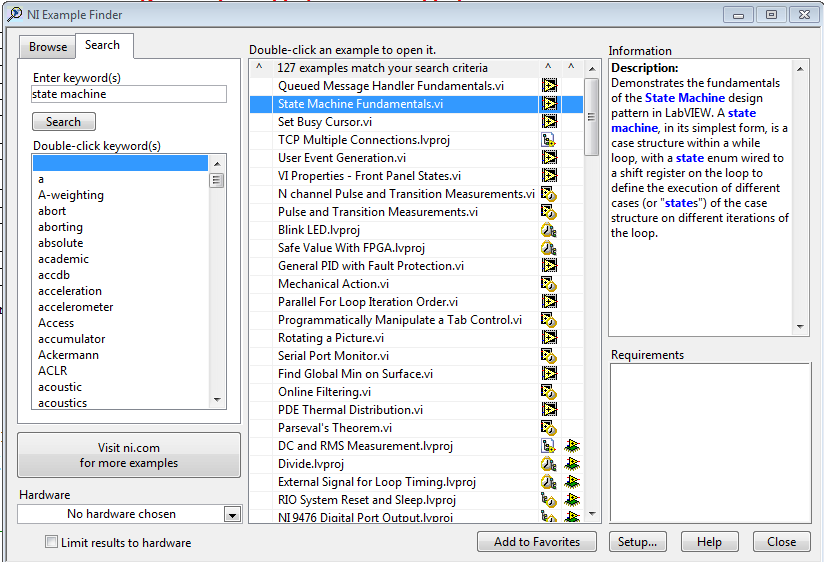This screenshot has width=824, height=562.
Task: Click hardware icon in External Signal for Loop Timing.lvproj row
Action: (x=572, y=482)
